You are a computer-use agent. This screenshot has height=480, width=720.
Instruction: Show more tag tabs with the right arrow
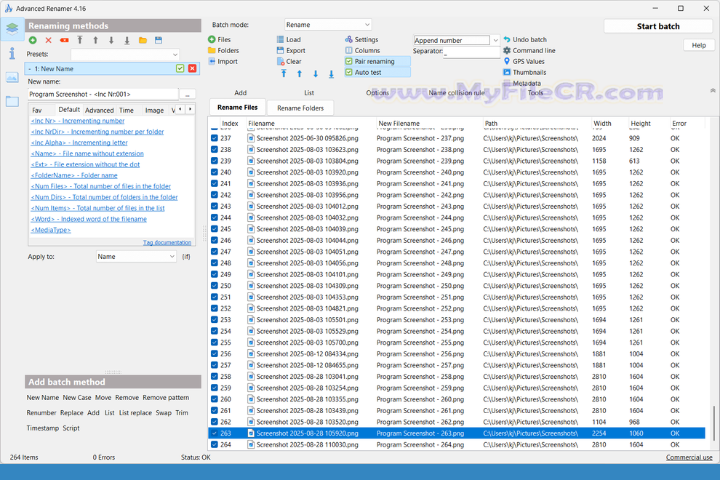(x=190, y=109)
